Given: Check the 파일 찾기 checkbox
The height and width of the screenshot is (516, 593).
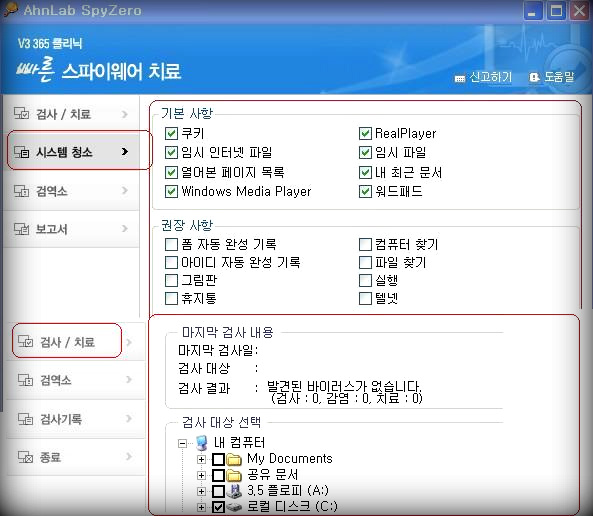Looking at the screenshot, I should 365,262.
